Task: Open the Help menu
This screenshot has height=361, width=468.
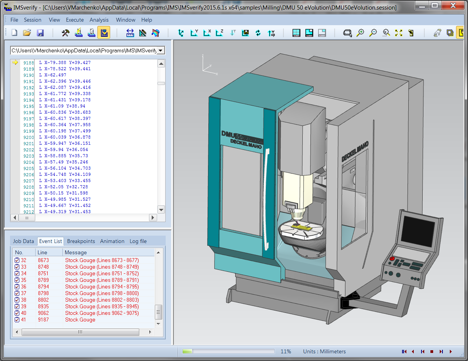Action: pos(146,20)
